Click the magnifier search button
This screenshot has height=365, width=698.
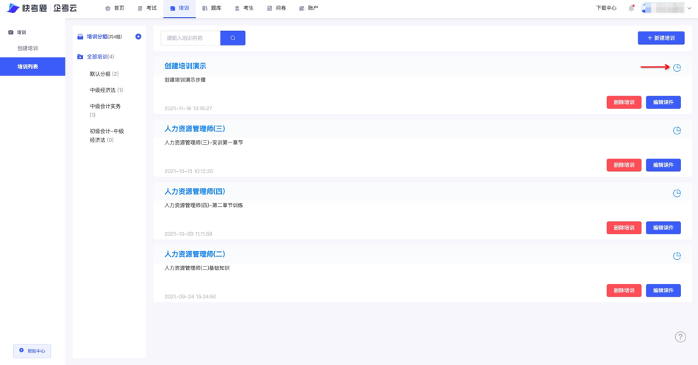(232, 38)
